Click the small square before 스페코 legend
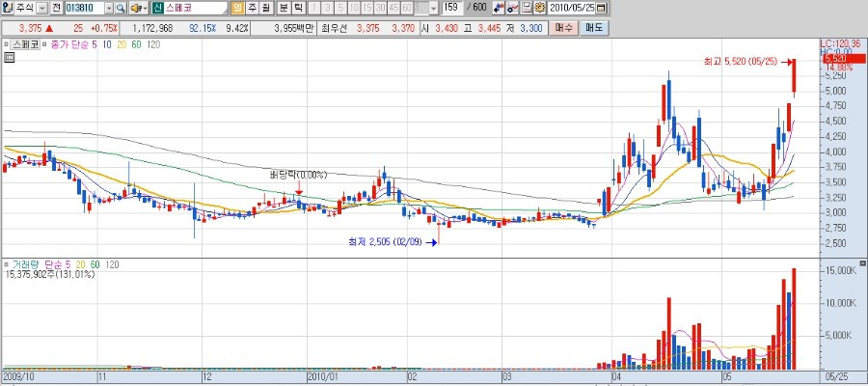 6,44
